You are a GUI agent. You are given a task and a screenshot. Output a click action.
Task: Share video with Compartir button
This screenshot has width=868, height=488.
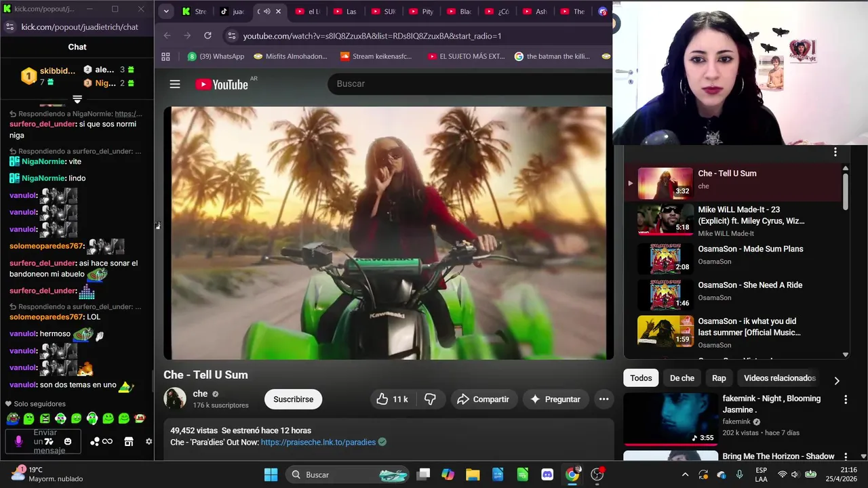tap(483, 399)
